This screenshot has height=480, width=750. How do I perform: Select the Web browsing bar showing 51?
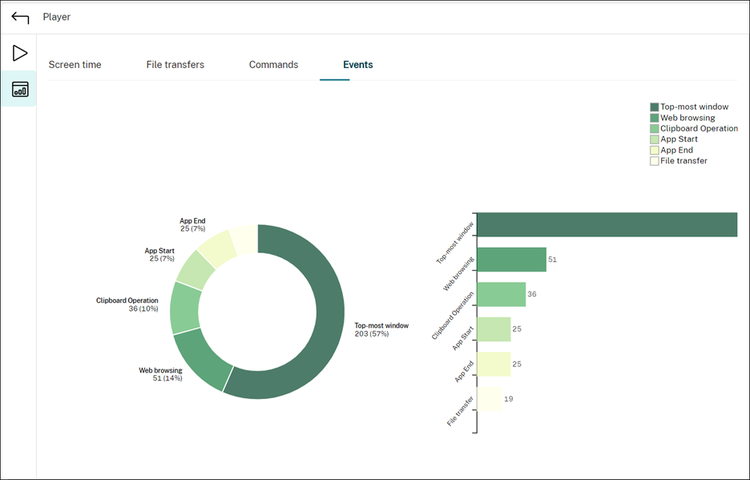pyautogui.click(x=512, y=260)
